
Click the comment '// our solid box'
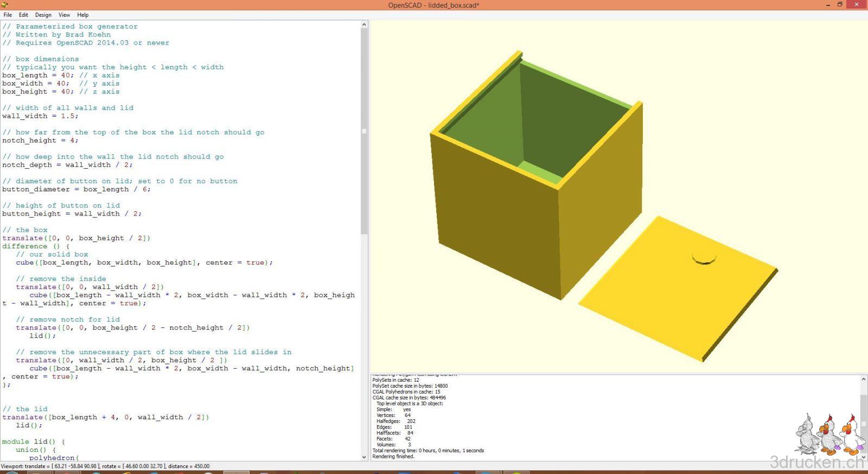click(x=52, y=255)
